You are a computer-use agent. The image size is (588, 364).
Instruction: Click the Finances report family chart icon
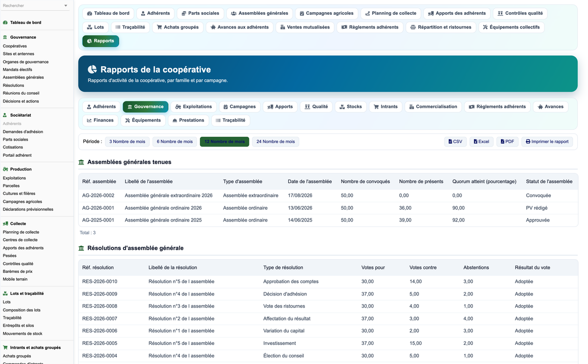(x=89, y=121)
